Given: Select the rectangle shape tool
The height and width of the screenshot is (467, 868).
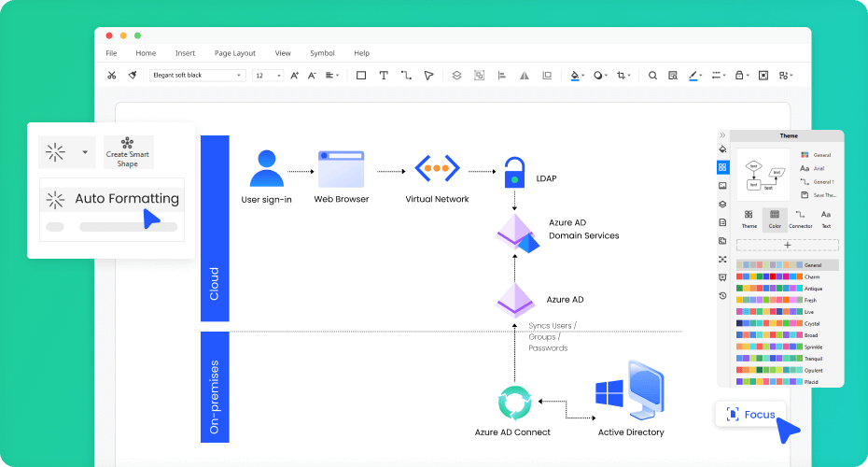Looking at the screenshot, I should (x=361, y=76).
